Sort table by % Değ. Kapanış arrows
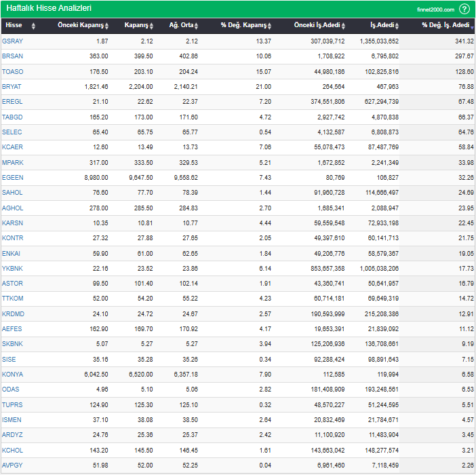 pos(269,26)
